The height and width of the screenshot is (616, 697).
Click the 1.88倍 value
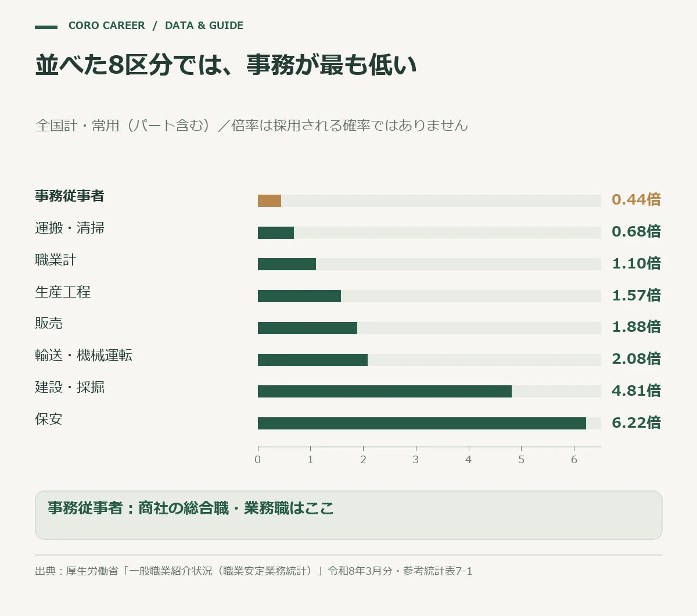(x=636, y=327)
